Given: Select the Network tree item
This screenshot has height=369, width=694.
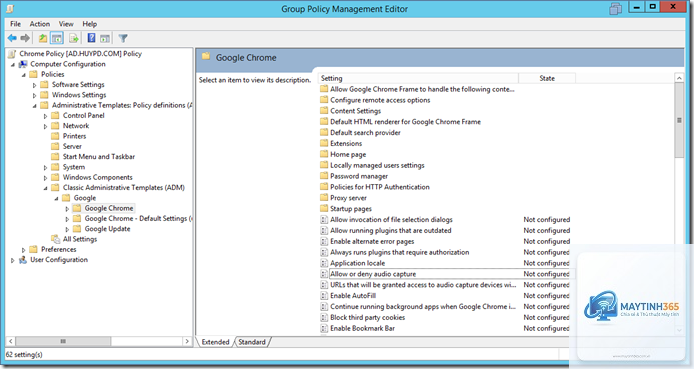Looking at the screenshot, I should coord(76,126).
